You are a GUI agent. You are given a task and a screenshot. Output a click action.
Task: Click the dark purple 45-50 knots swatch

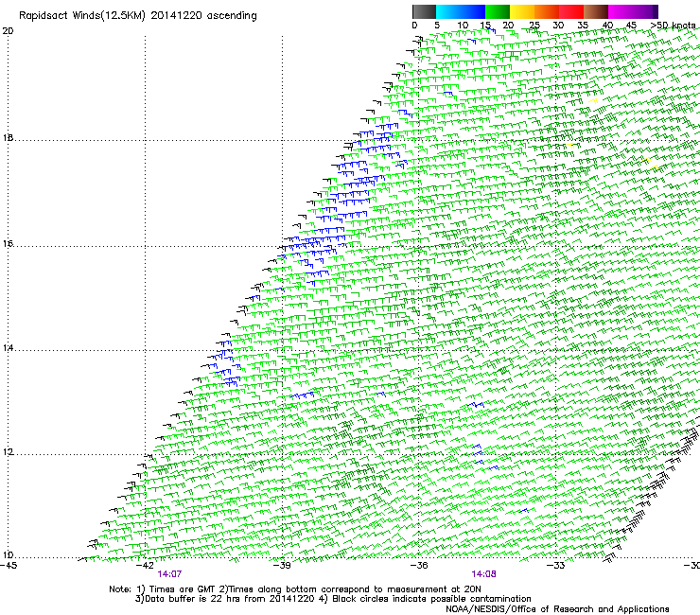coord(645,11)
